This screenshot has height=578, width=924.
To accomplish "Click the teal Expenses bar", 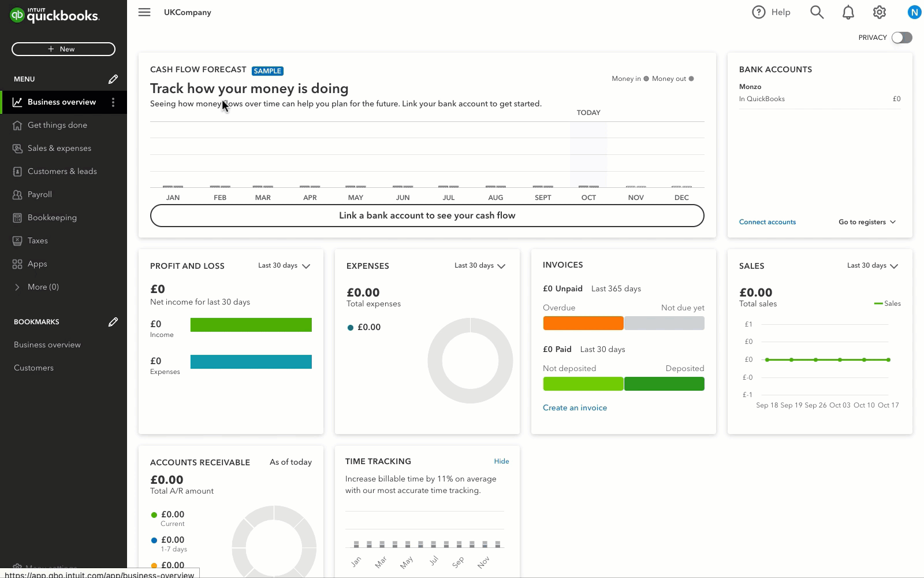I will [251, 362].
